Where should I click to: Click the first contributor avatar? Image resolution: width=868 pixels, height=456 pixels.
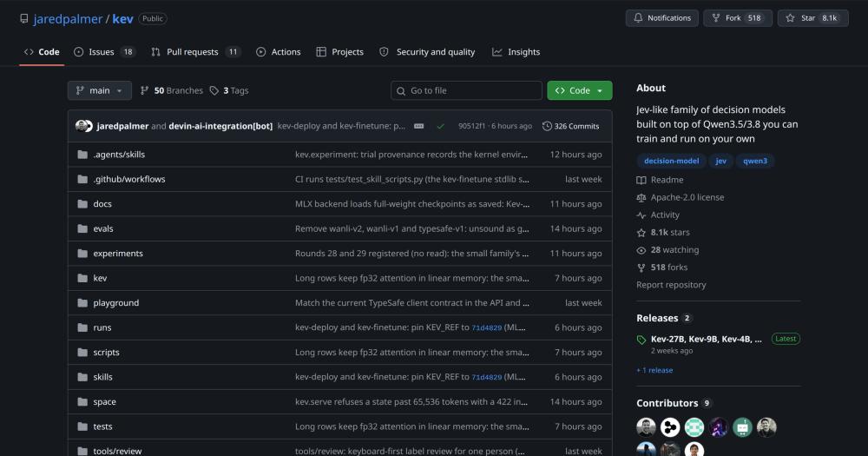646,427
